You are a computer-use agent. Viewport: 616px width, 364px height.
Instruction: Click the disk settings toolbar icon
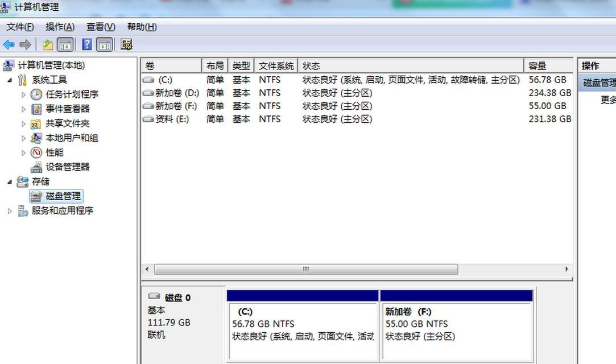pyautogui.click(x=126, y=44)
